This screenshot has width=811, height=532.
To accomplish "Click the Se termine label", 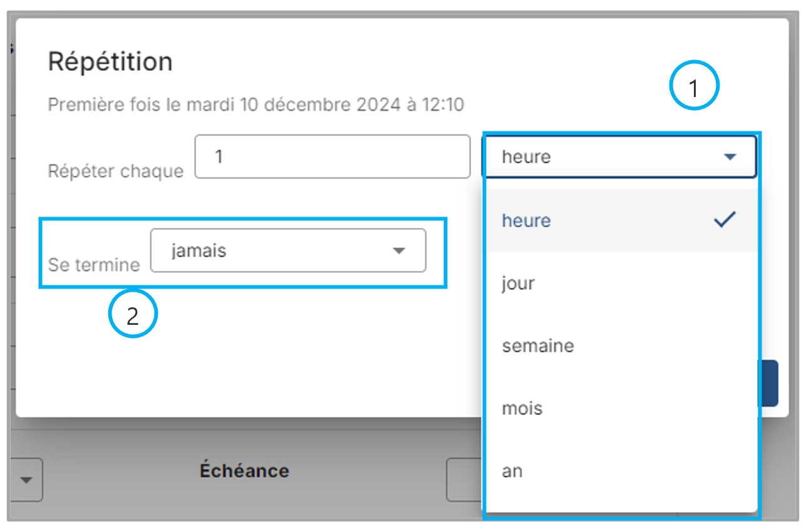I will coord(94,265).
